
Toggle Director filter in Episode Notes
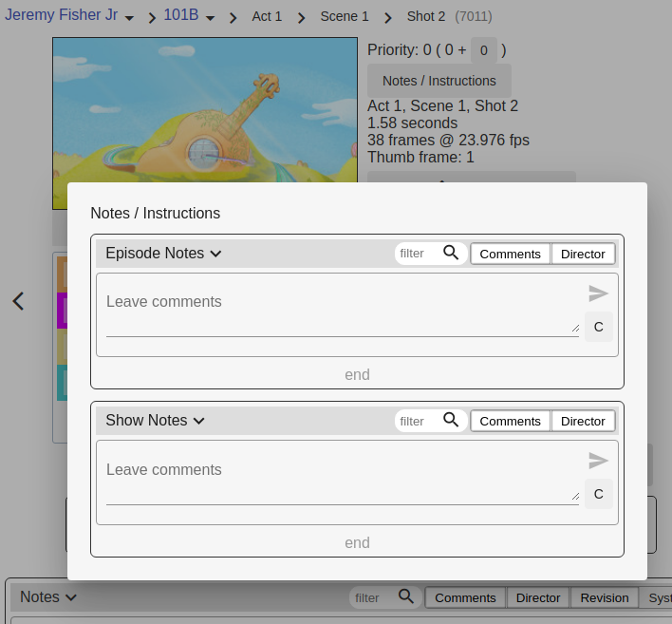(583, 254)
